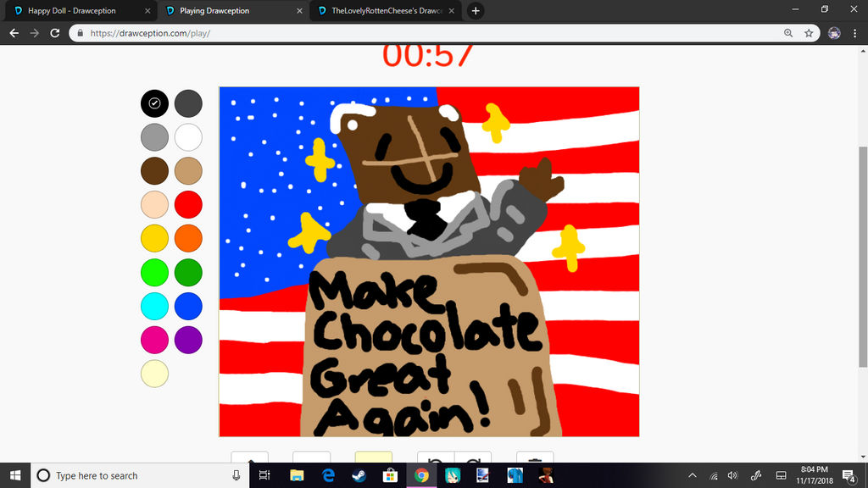
Task: Open the teal-haired character app on taskbar
Action: tap(453, 475)
